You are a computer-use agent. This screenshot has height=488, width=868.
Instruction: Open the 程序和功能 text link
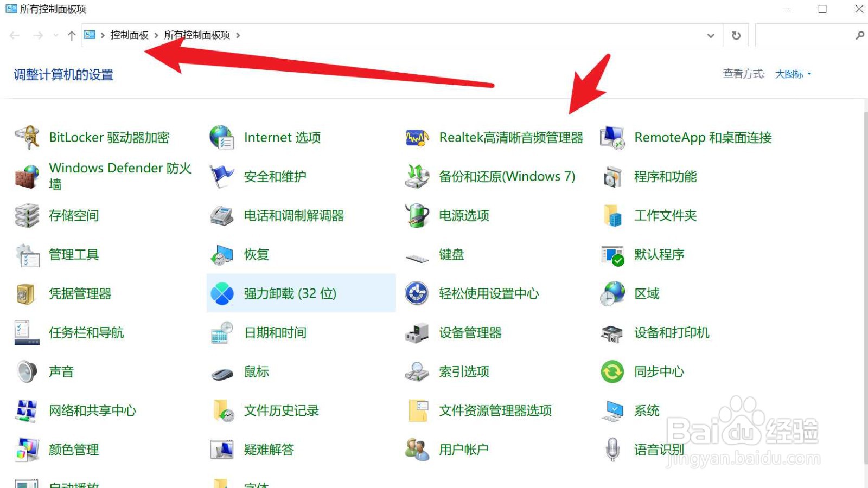coord(666,176)
